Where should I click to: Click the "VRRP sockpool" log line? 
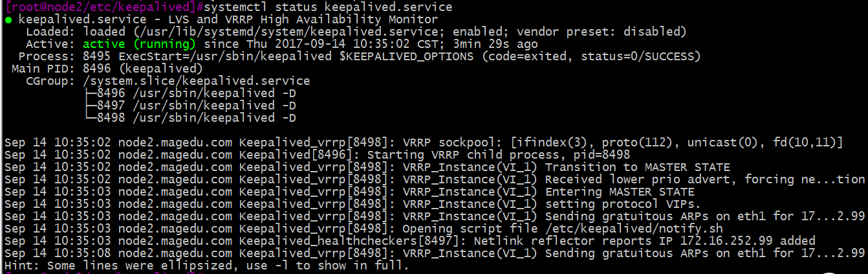(423, 143)
